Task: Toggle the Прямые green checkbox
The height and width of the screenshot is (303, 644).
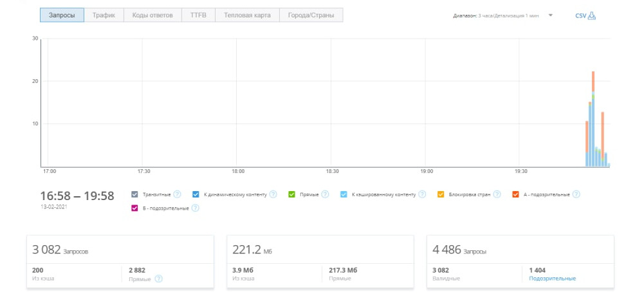Action: [x=292, y=194]
